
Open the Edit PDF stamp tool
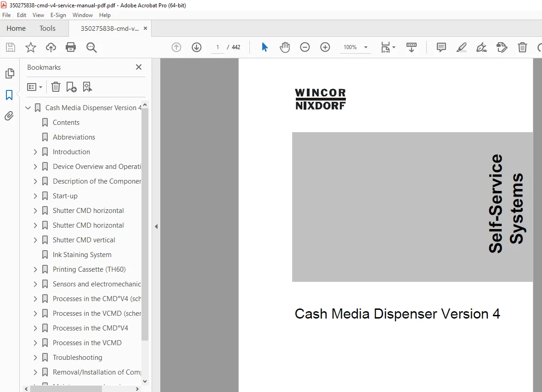pyautogui.click(x=502, y=47)
